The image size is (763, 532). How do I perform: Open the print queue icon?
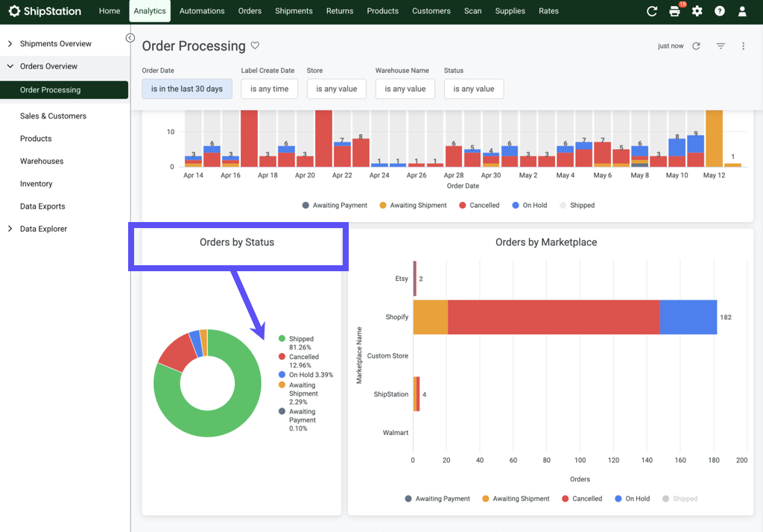point(674,10)
